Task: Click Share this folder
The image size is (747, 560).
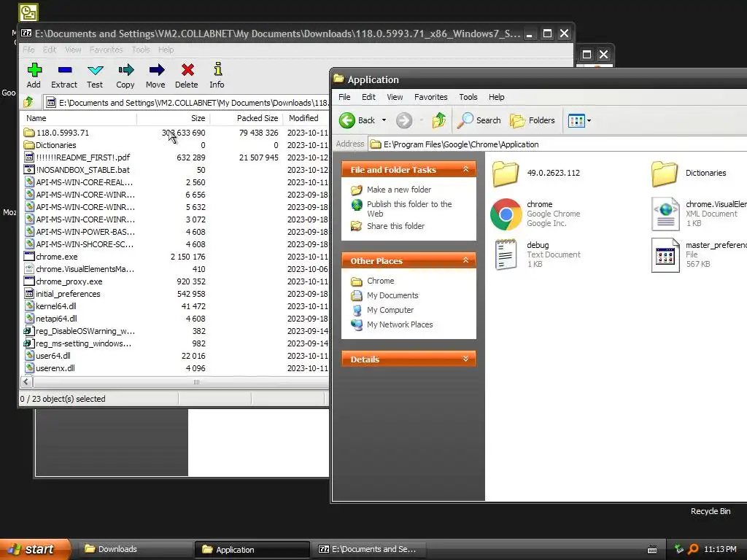Action: tap(395, 226)
